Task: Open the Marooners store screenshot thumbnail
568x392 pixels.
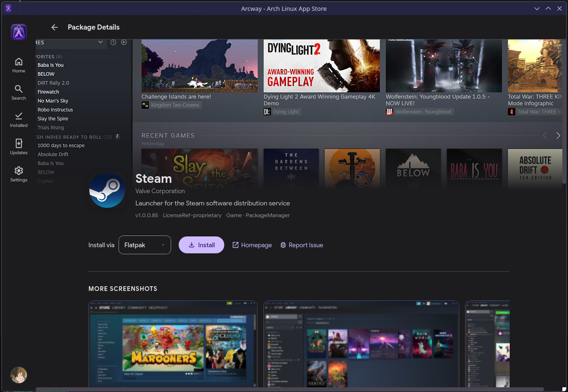Action: (x=173, y=344)
